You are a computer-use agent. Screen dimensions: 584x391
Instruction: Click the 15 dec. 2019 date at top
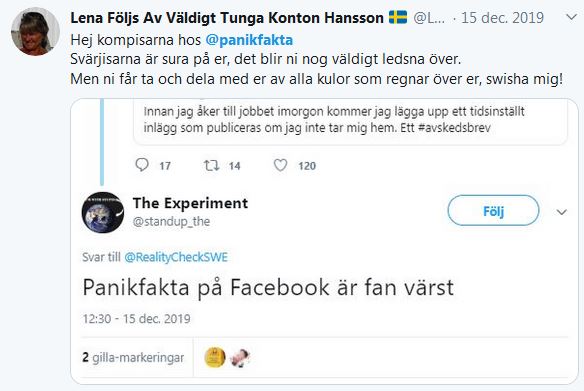[502, 18]
